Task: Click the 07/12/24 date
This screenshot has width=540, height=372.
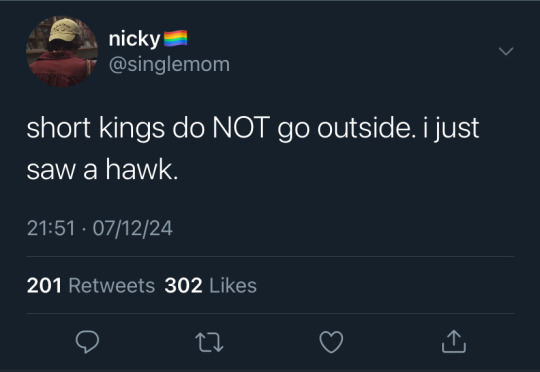Action: [133, 228]
